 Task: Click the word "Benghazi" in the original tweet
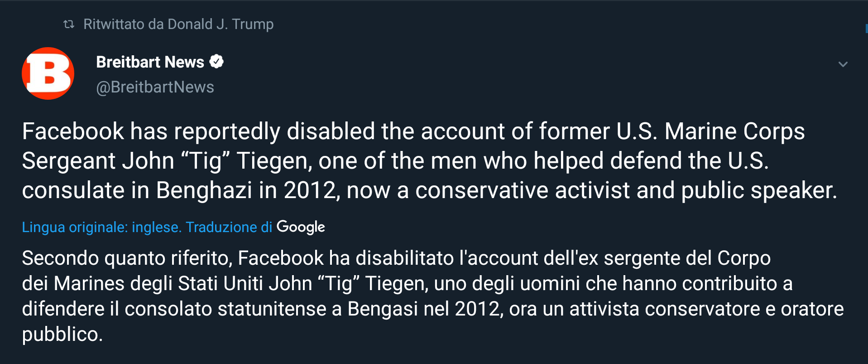[204, 190]
